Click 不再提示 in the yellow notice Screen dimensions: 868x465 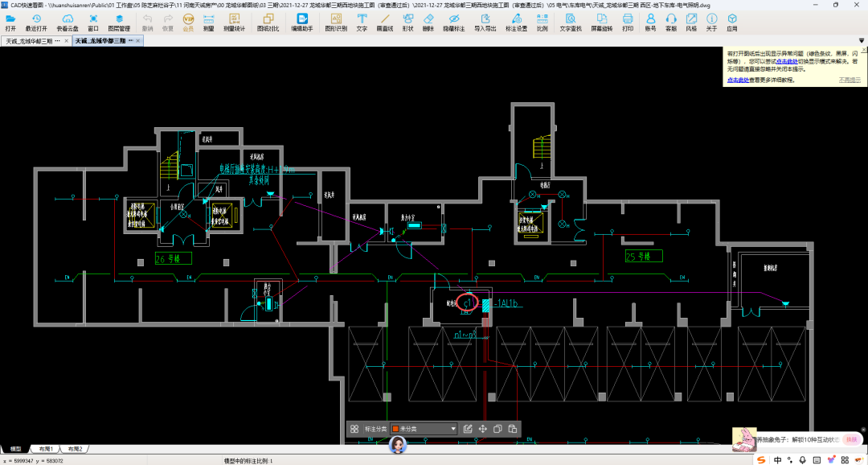click(850, 80)
